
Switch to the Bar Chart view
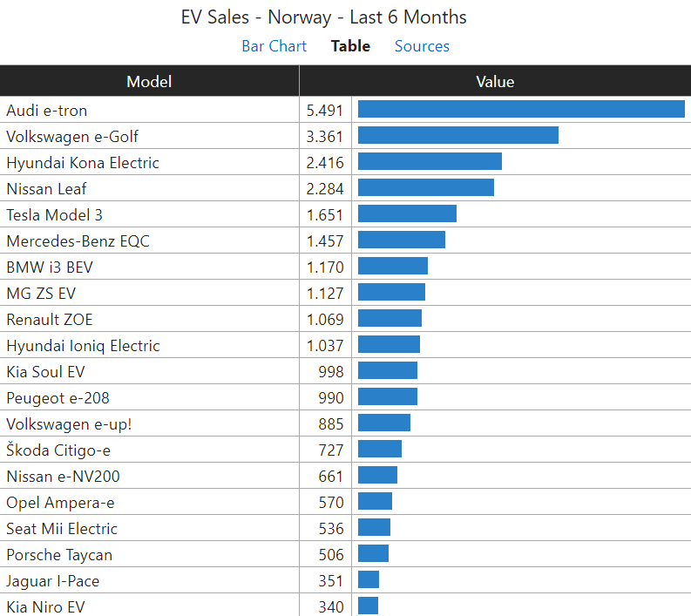coord(274,46)
